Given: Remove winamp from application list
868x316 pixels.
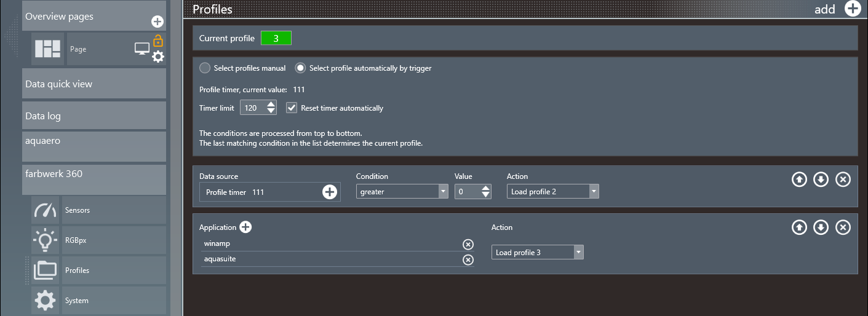Looking at the screenshot, I should tap(468, 244).
